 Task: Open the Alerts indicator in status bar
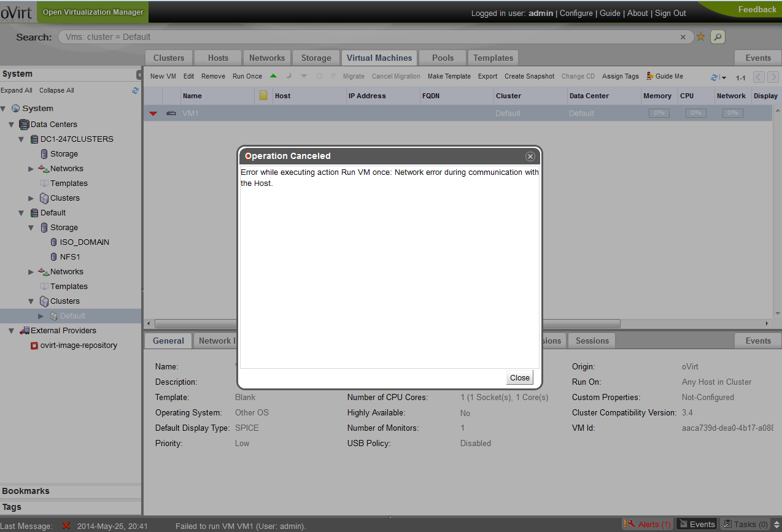tap(647, 524)
